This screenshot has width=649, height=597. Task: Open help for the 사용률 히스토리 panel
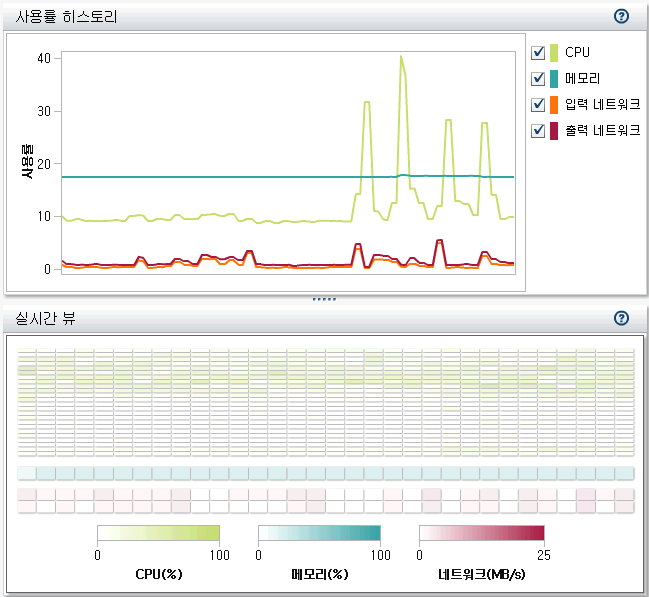(x=621, y=16)
